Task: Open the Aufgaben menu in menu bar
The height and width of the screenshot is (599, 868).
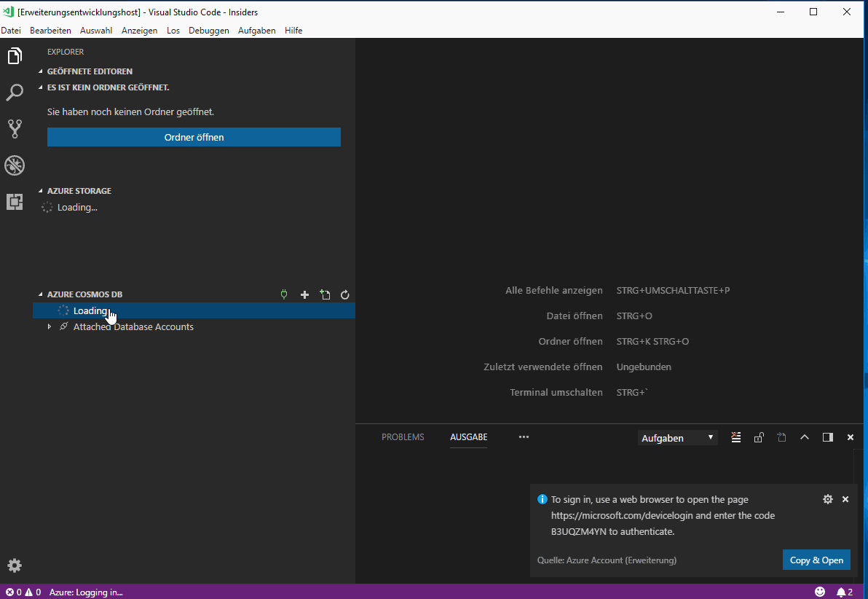Action: pyautogui.click(x=257, y=31)
